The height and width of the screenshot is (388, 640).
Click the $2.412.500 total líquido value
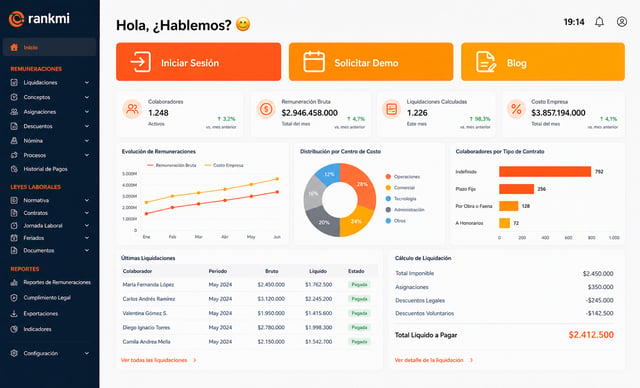[591, 335]
